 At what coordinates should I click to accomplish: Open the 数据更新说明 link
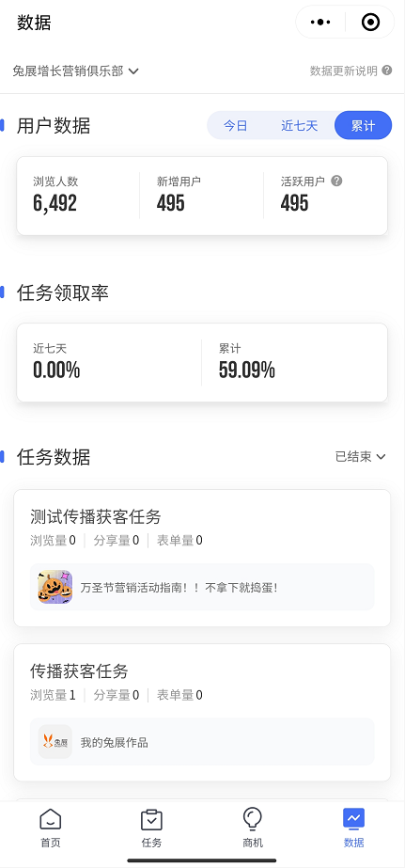click(x=344, y=71)
